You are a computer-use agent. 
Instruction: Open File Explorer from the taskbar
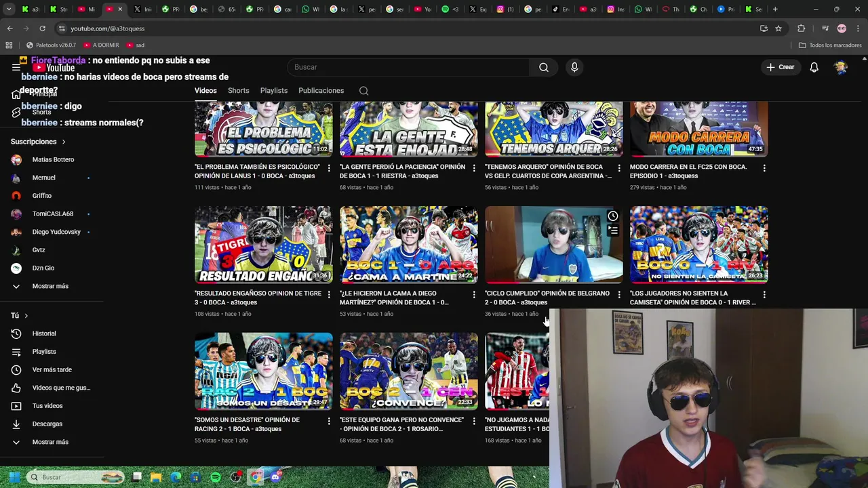(157, 477)
